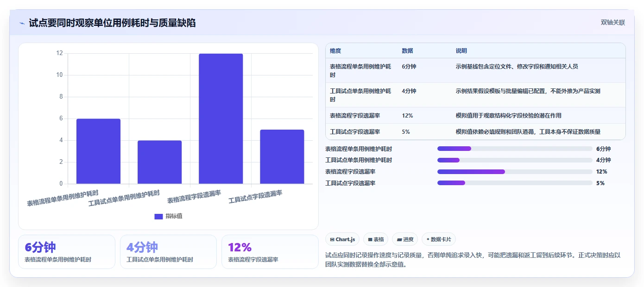Click the chart title 试点要同时观察单位用例耗时与质量缺陷

coord(112,23)
